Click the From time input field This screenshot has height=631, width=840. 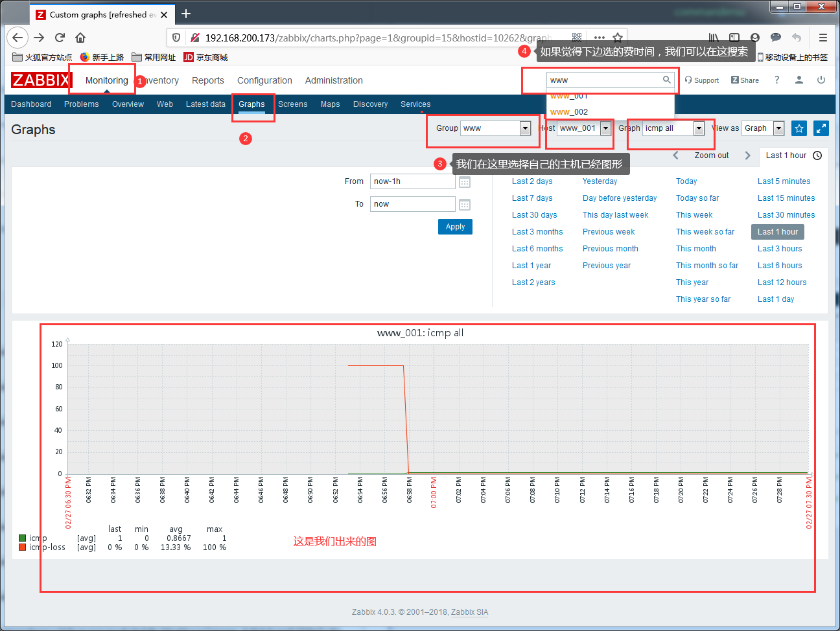[x=412, y=181]
